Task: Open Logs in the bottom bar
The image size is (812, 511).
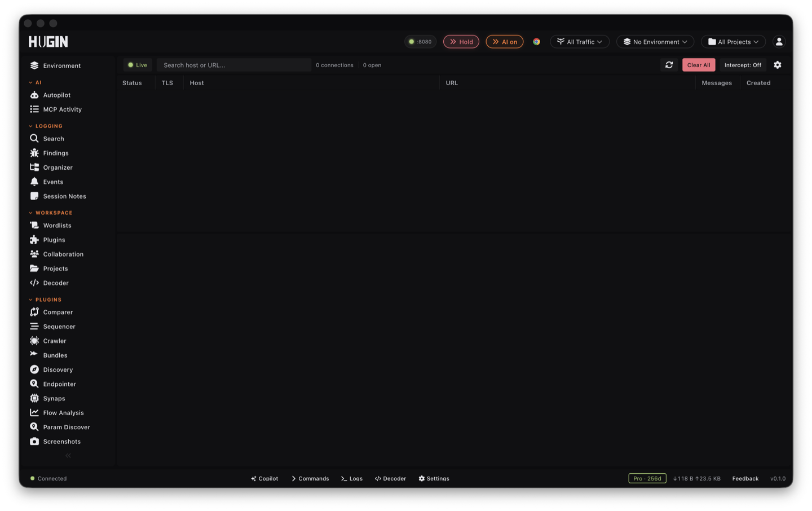Action: point(352,478)
